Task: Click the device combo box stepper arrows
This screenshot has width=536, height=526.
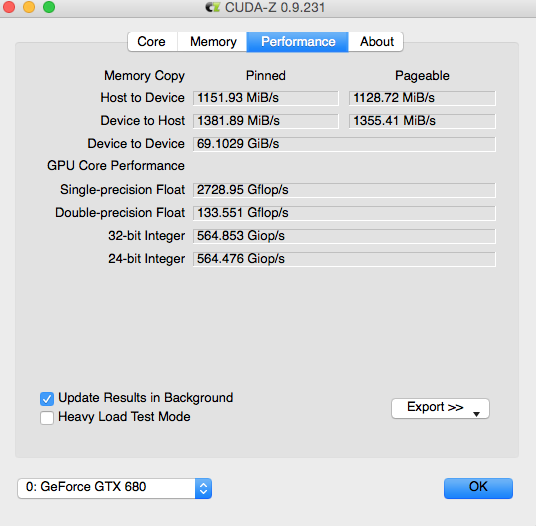Action: pyautogui.click(x=203, y=488)
